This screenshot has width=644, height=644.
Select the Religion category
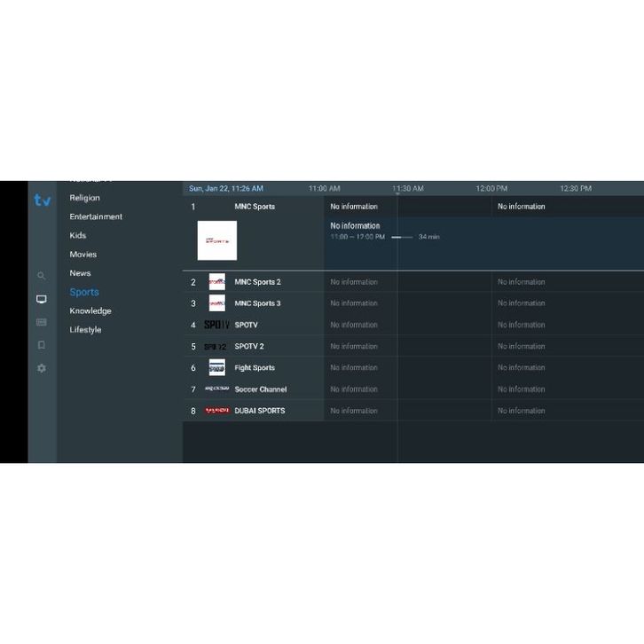coord(84,198)
